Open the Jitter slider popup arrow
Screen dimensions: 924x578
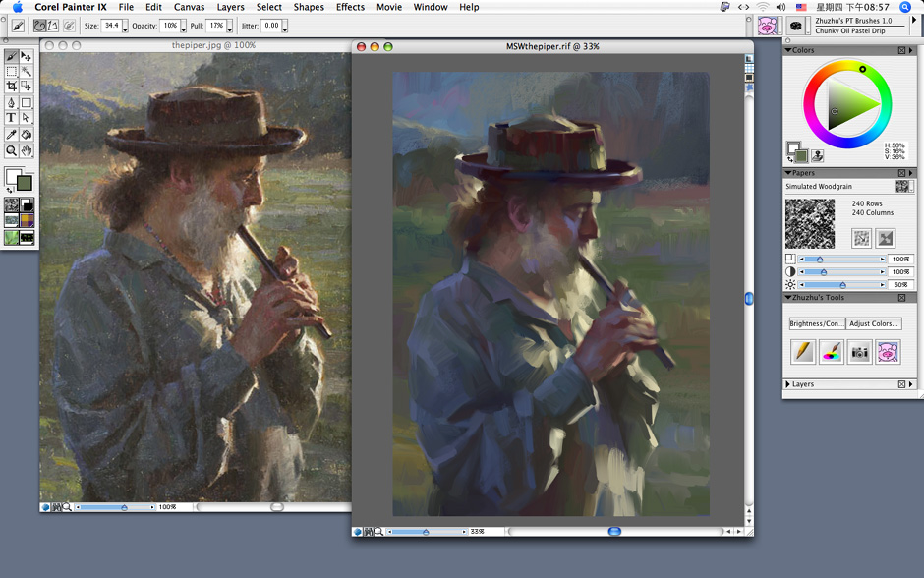point(285,26)
